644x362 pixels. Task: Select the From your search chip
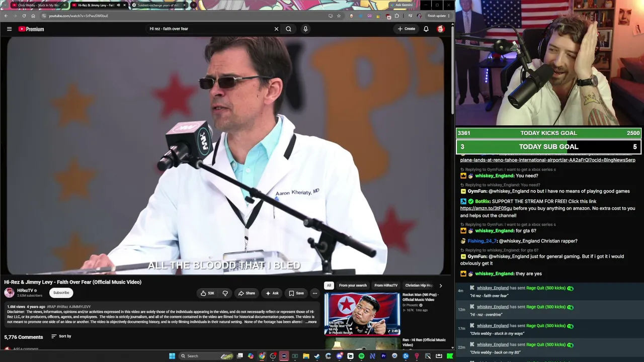point(353,286)
